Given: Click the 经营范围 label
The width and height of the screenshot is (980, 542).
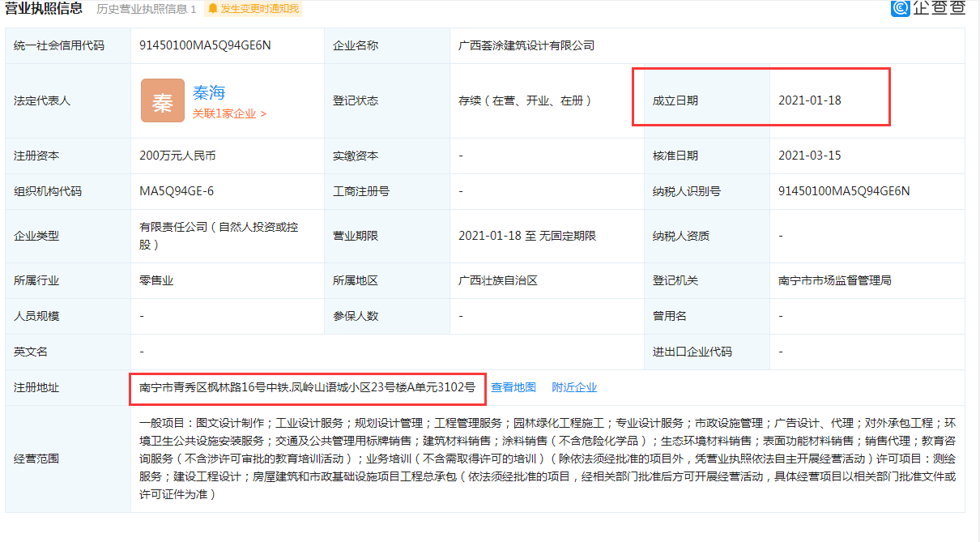Looking at the screenshot, I should (x=36, y=459).
